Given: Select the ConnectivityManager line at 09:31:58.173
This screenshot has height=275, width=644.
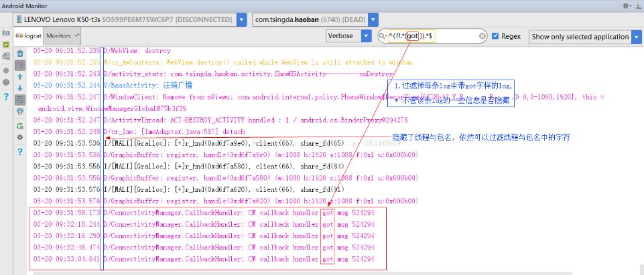Looking at the screenshot, I should pyautogui.click(x=204, y=213).
